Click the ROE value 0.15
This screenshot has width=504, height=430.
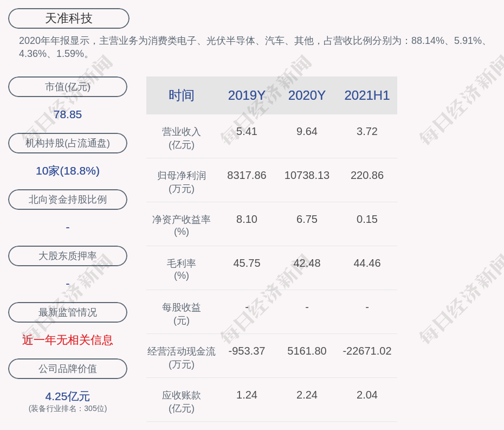(x=367, y=219)
